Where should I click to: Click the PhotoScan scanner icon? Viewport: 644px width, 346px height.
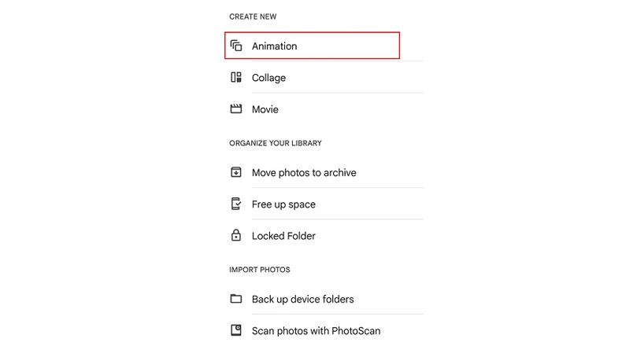(235, 330)
